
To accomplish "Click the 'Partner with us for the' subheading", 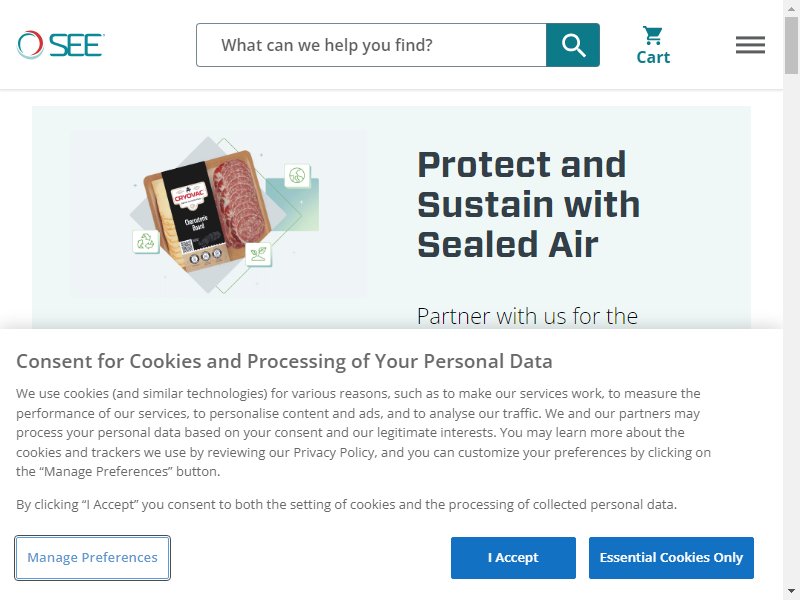I will pos(527,316).
